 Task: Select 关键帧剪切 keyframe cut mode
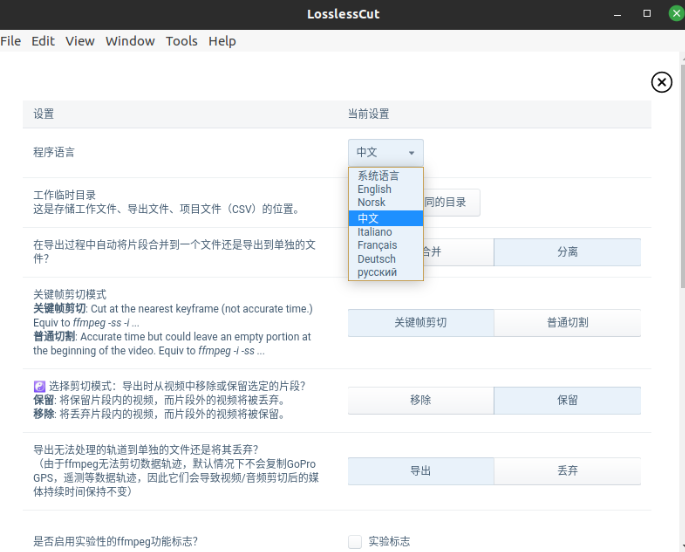click(x=421, y=323)
